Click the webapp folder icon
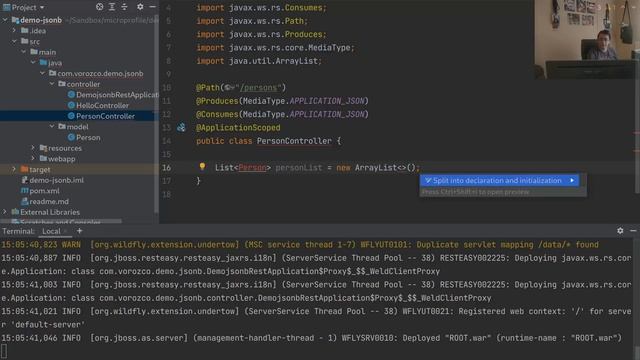 tap(43, 159)
